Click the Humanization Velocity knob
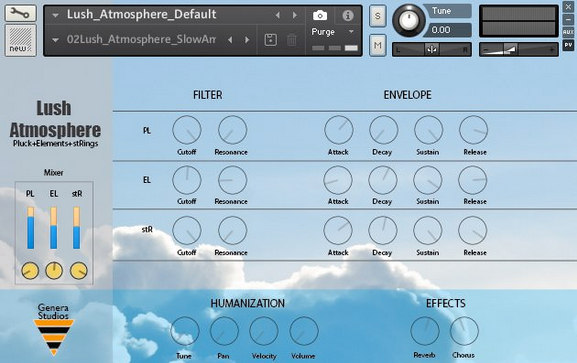 tap(264, 331)
